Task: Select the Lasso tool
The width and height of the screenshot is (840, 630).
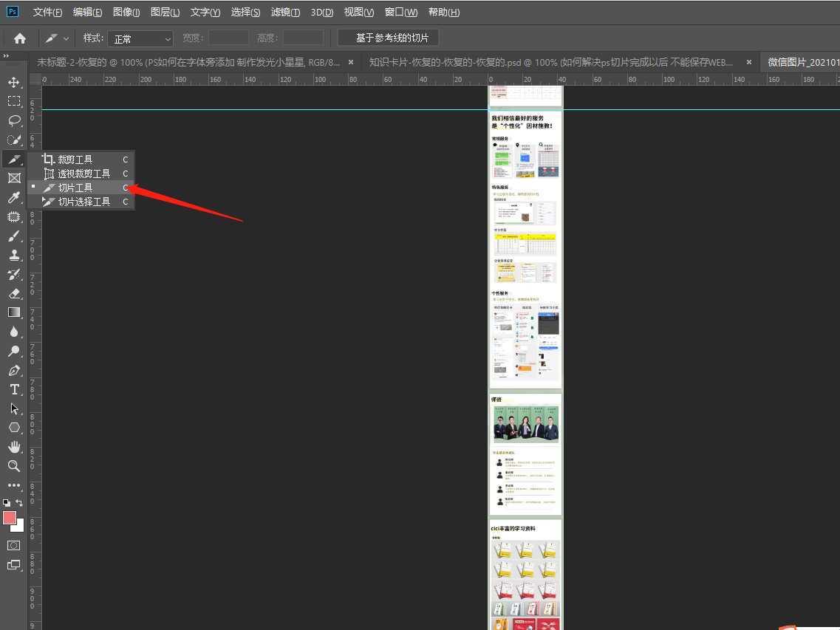Action: pos(14,120)
